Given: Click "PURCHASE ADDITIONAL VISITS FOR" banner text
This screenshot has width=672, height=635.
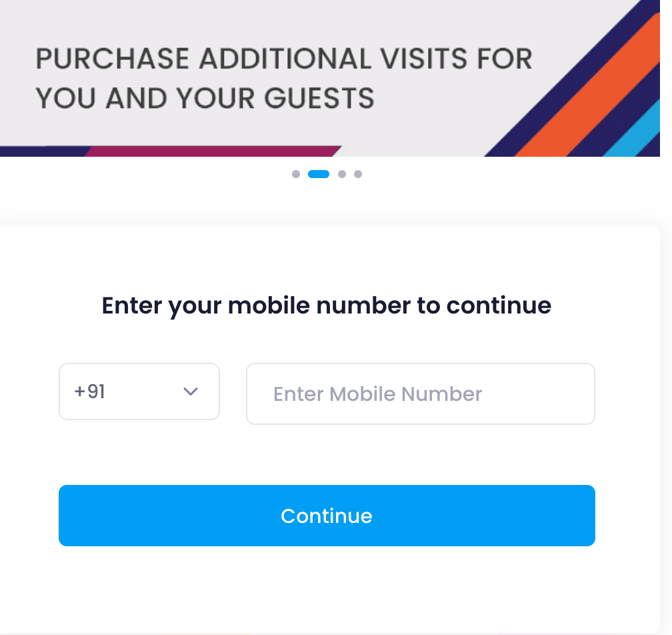Looking at the screenshot, I should [284, 59].
